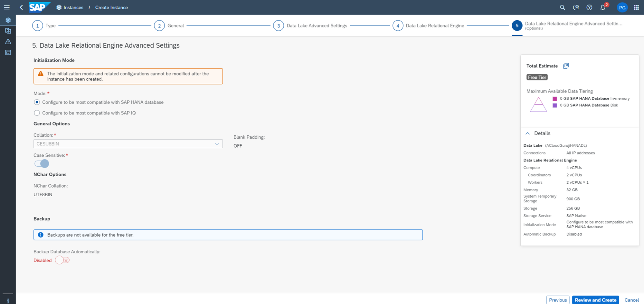Collapse the Details section
644x304 pixels.
click(527, 133)
